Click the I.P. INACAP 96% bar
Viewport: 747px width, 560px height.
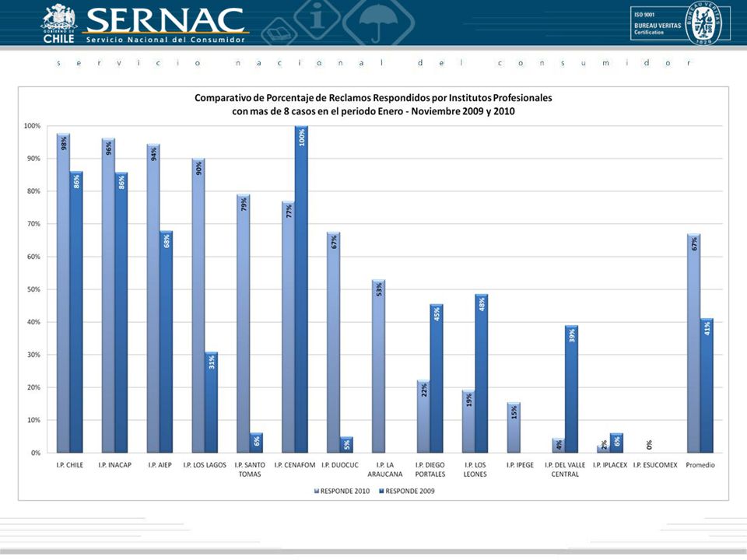click(x=108, y=296)
